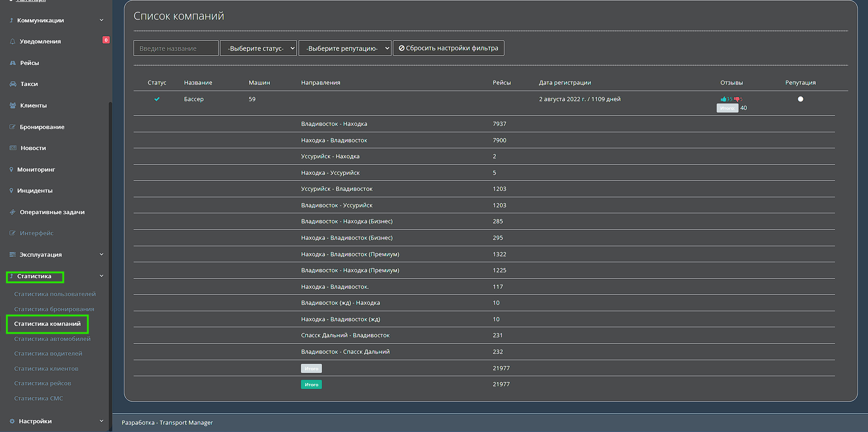
Task: Click Сбросить настройки фильтра button
Action: point(448,49)
